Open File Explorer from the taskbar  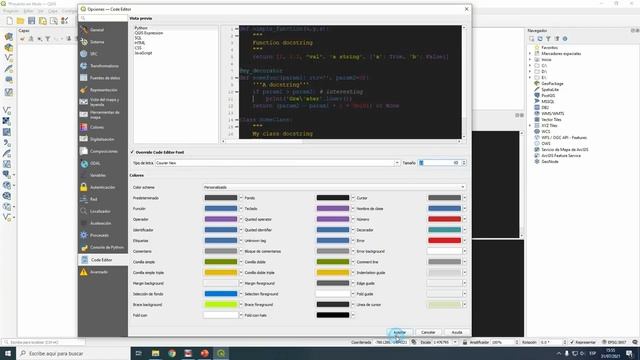156,353
